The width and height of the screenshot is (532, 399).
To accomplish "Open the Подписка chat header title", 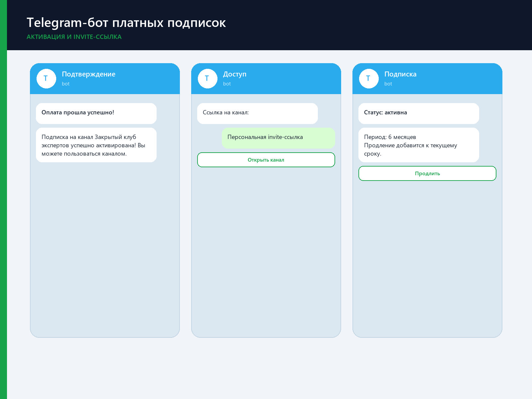I will [x=400, y=74].
